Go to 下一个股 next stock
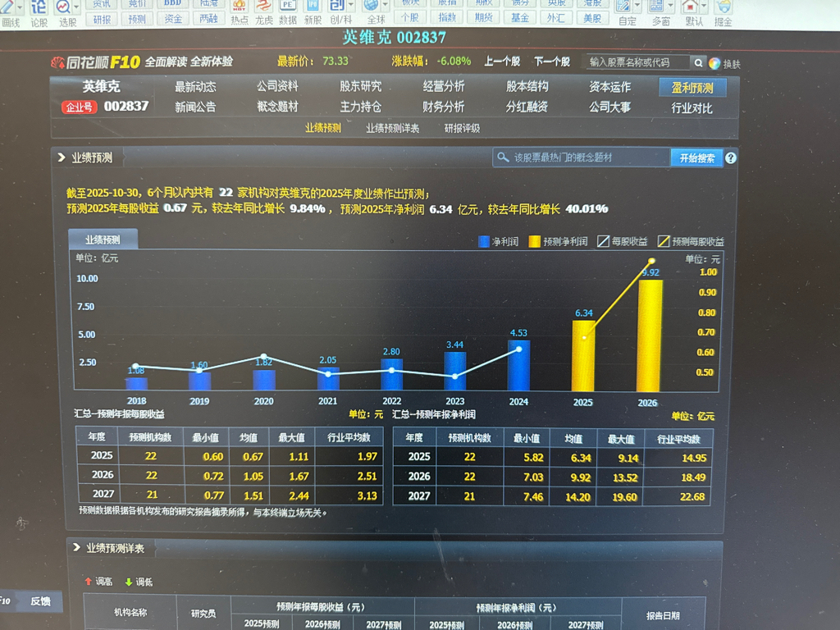The image size is (840, 630). pyautogui.click(x=552, y=62)
